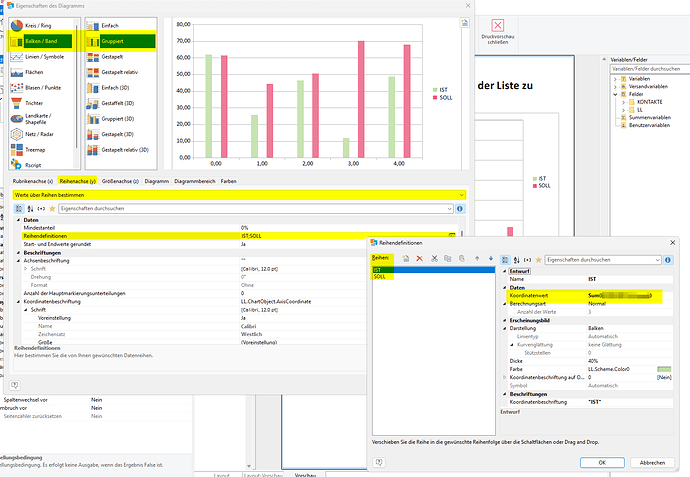Select the IST series in list
Image resolution: width=690 pixels, height=477 pixels.
[x=433, y=270]
